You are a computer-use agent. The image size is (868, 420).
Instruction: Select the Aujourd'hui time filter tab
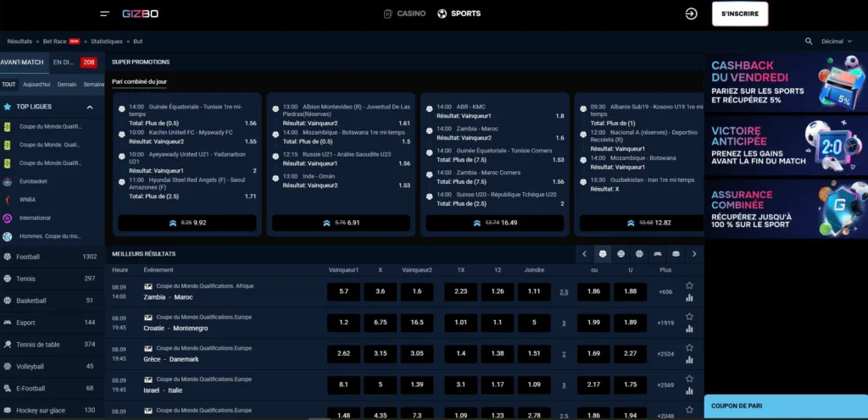(36, 85)
